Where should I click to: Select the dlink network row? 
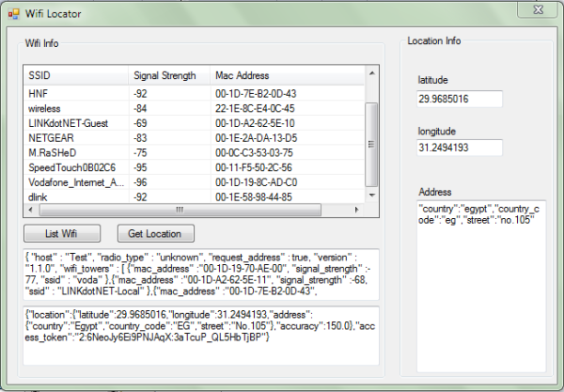[x=194, y=196]
